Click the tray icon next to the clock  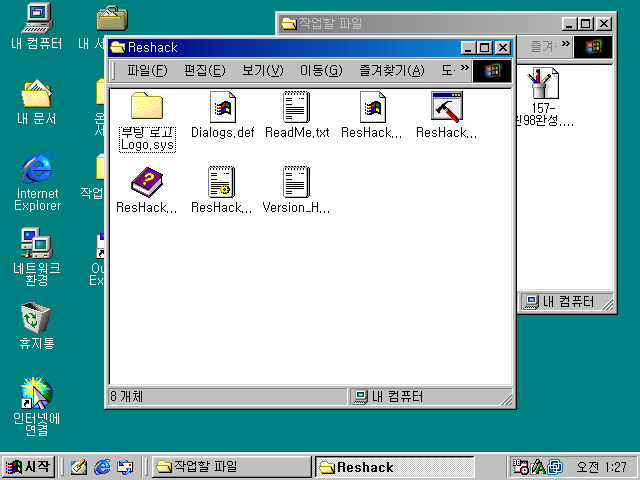point(556,467)
